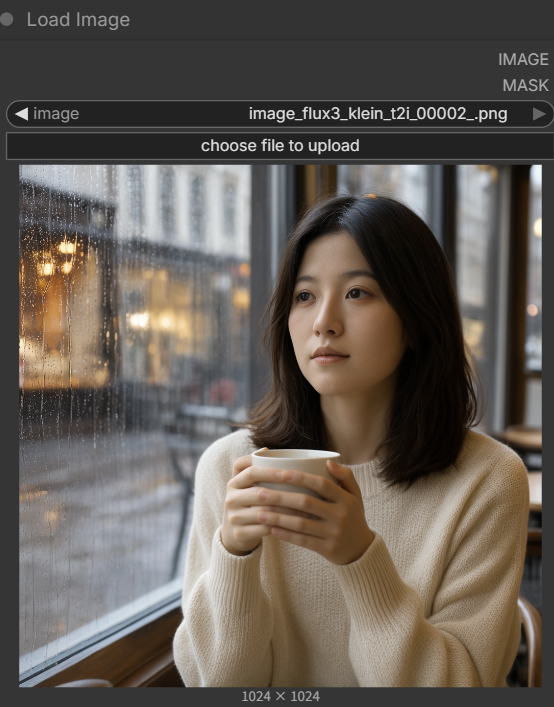Click the Load Image node title

tap(78, 20)
